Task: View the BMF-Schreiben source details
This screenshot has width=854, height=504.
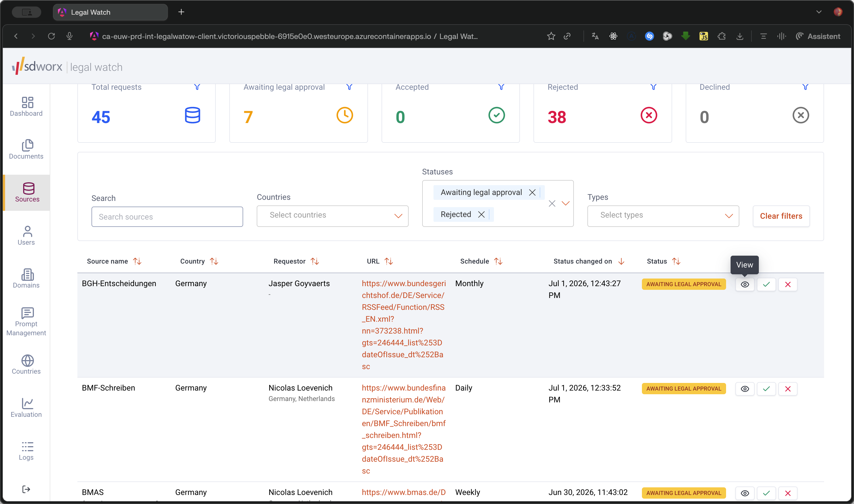Action: (745, 389)
